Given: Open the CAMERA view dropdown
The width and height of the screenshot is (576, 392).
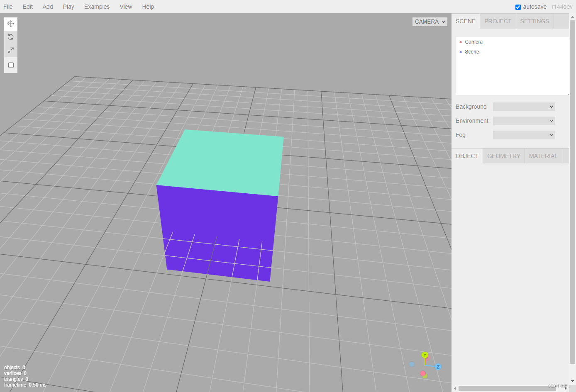Looking at the screenshot, I should tap(430, 22).
